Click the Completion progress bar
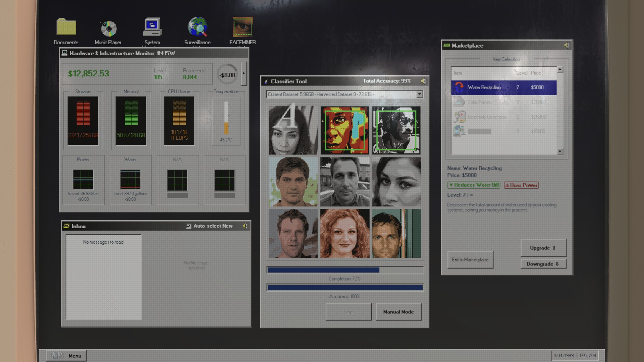This screenshot has width=644, height=362. coord(345,270)
